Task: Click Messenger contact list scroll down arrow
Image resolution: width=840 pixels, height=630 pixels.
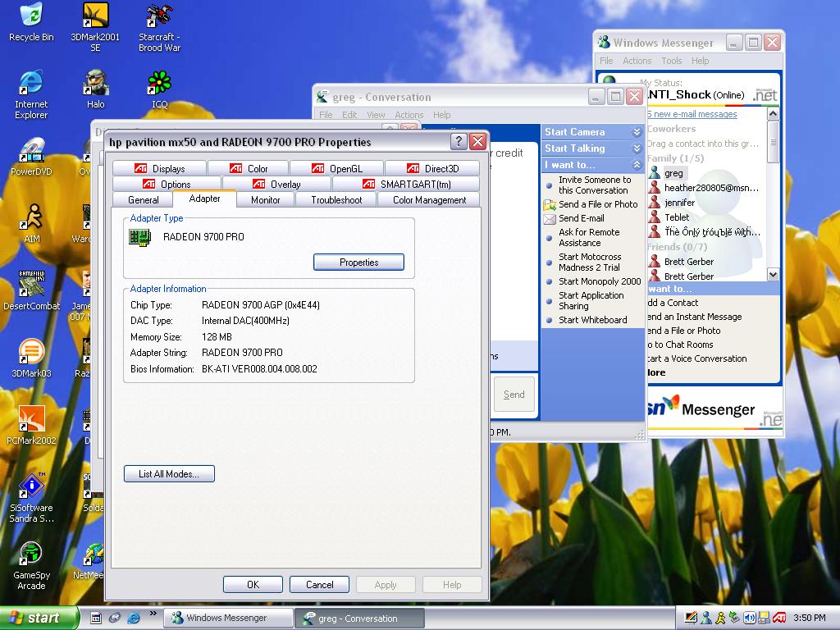Action: point(773,274)
